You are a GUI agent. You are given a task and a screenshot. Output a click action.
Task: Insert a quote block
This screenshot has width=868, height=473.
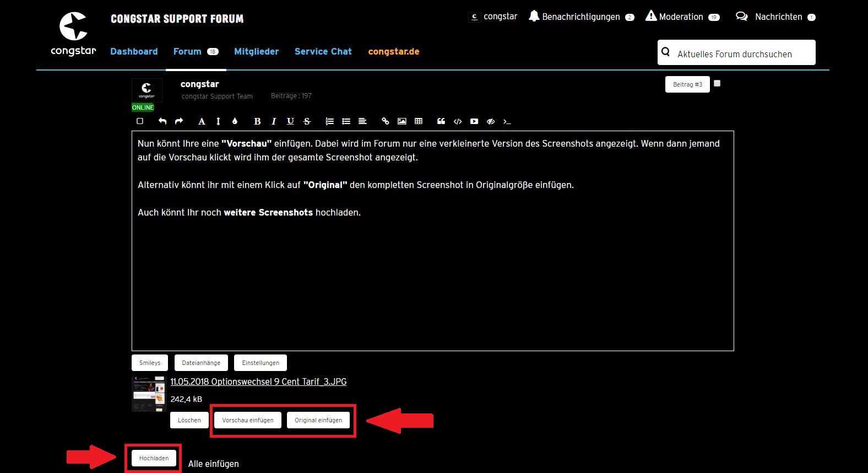tap(441, 121)
